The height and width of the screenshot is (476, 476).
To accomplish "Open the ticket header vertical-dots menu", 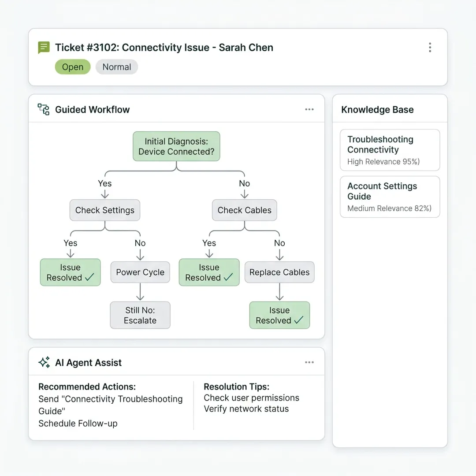I will (430, 47).
